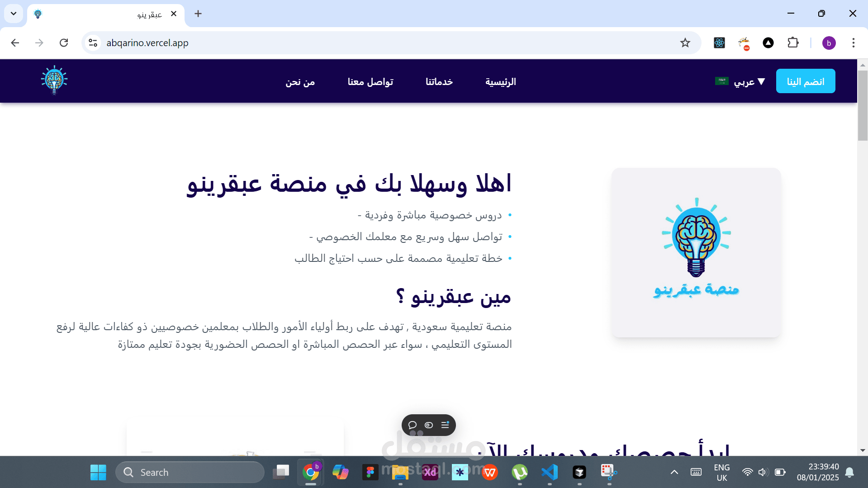Screen dimensions: 868x488
Task: Open the Unity Hub cube taskbar icon
Action: click(579, 472)
